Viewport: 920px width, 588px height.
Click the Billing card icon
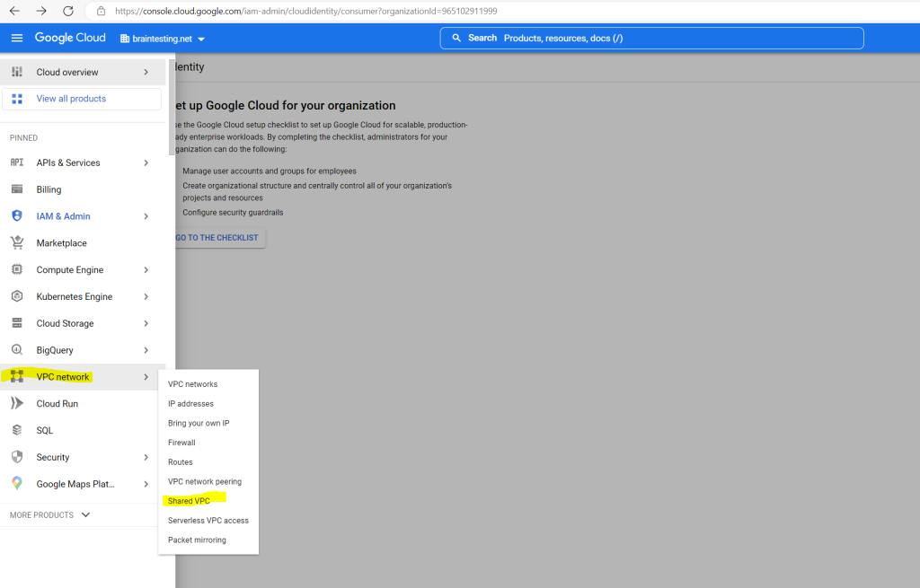[17, 189]
